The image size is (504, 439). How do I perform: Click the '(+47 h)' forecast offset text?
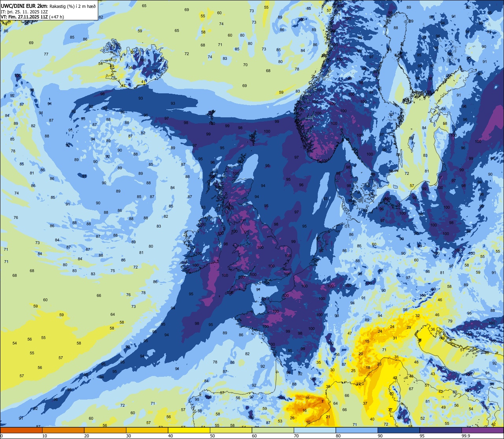pos(56,17)
